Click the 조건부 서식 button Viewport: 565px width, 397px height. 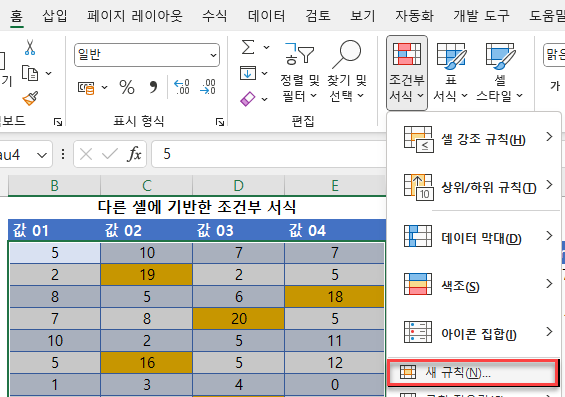point(407,73)
